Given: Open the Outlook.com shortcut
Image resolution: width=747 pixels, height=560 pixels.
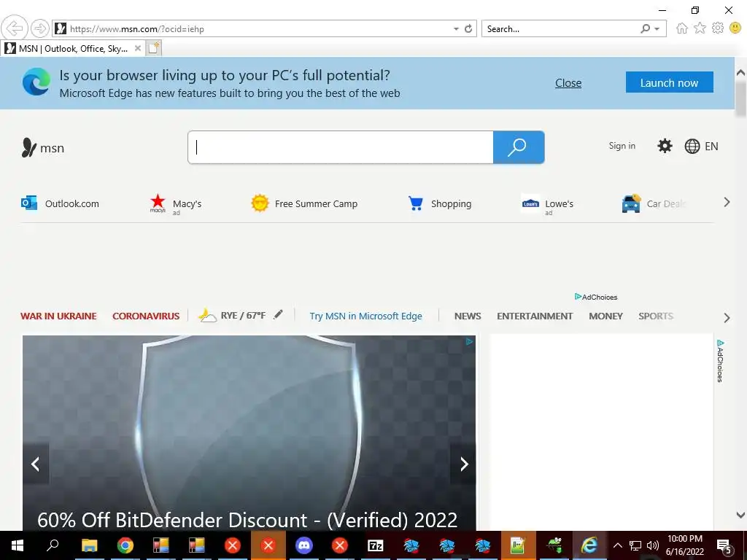Looking at the screenshot, I should [61, 203].
